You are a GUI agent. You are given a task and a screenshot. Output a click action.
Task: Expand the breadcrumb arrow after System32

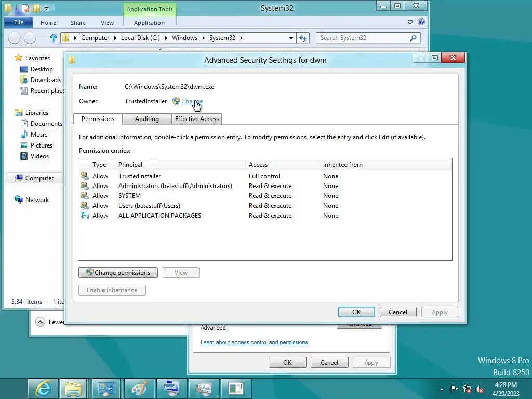click(241, 38)
